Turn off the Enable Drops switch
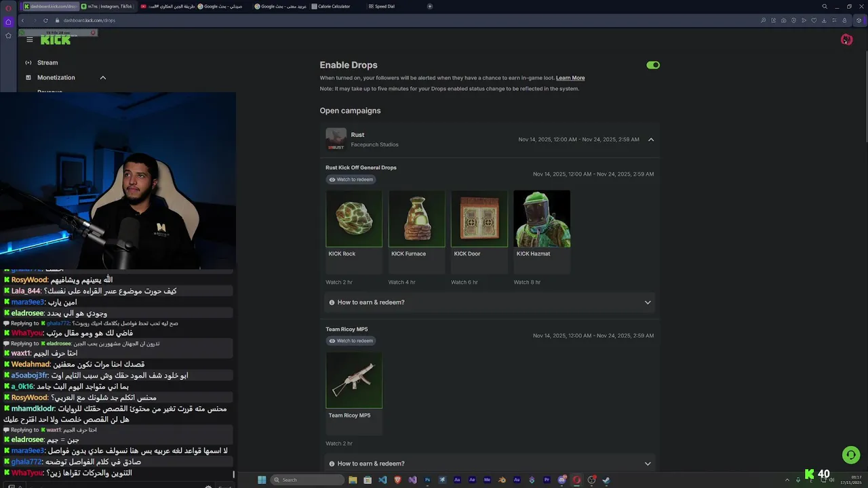868x488 pixels. [x=653, y=65]
